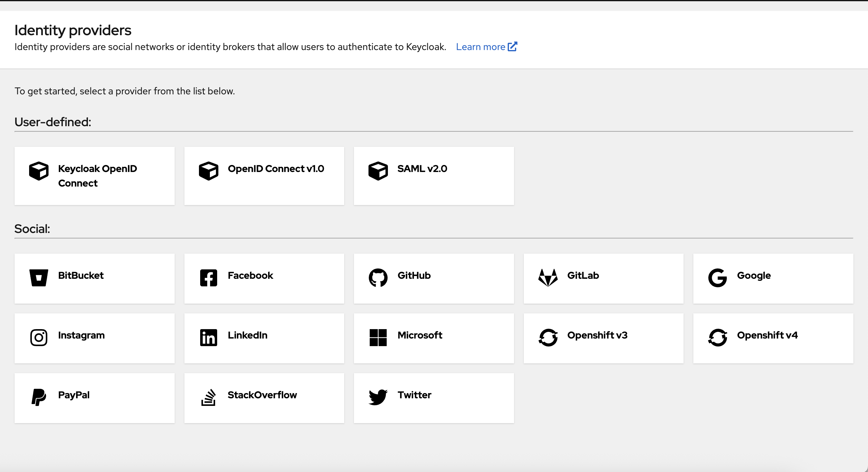Click the Twitter bird icon

tap(378, 397)
